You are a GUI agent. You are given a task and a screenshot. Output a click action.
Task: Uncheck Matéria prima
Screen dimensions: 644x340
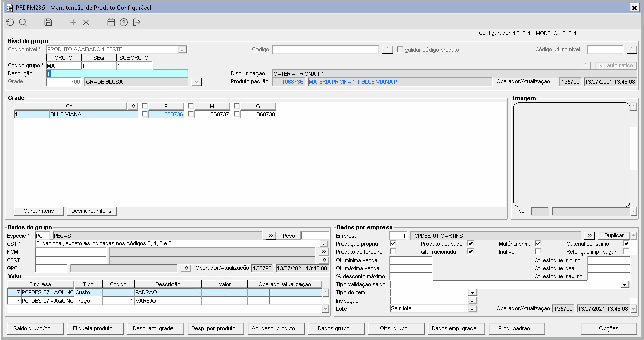[538, 244]
